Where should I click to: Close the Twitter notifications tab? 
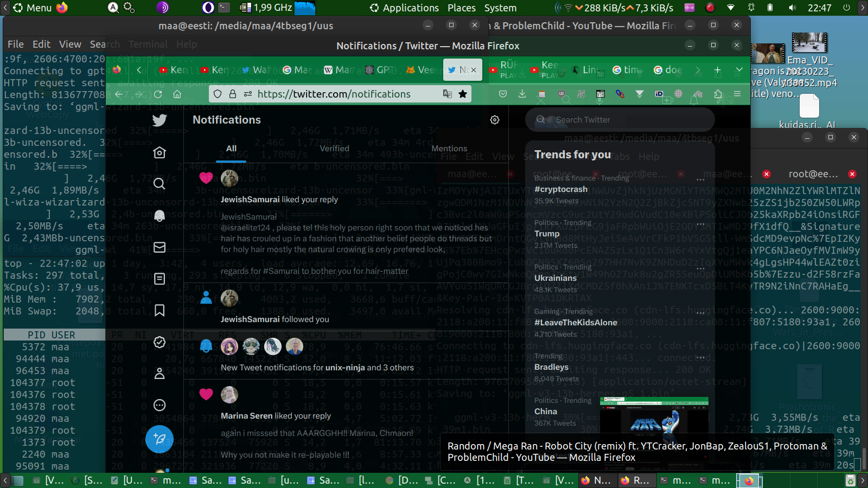point(474,70)
